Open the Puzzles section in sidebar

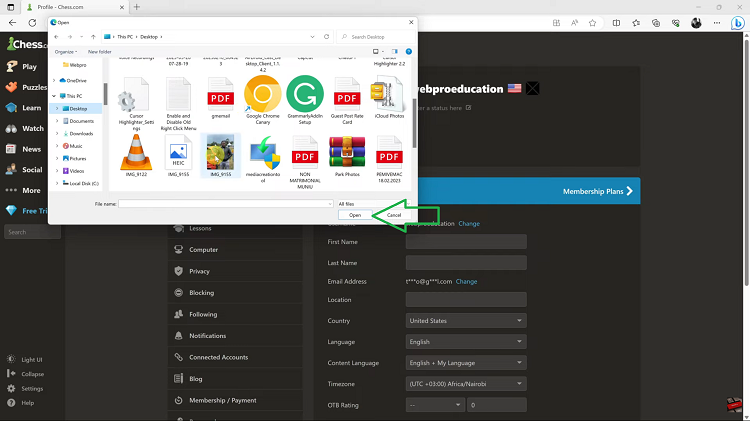pyautogui.click(x=26, y=87)
